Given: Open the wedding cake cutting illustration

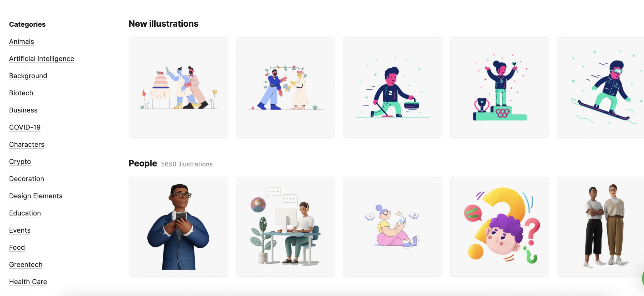Looking at the screenshot, I should click(178, 88).
